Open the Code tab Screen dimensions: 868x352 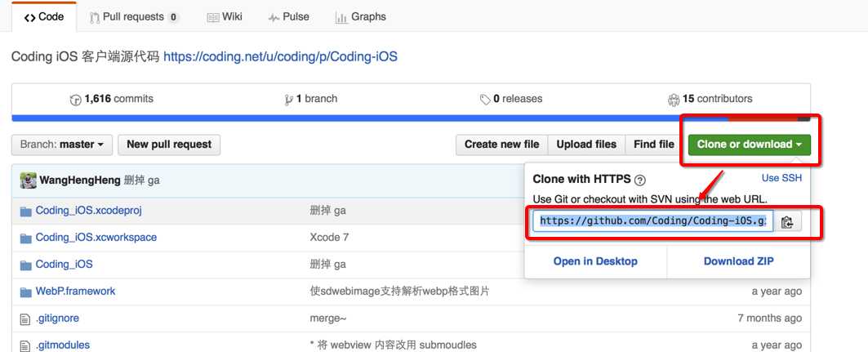coord(44,16)
